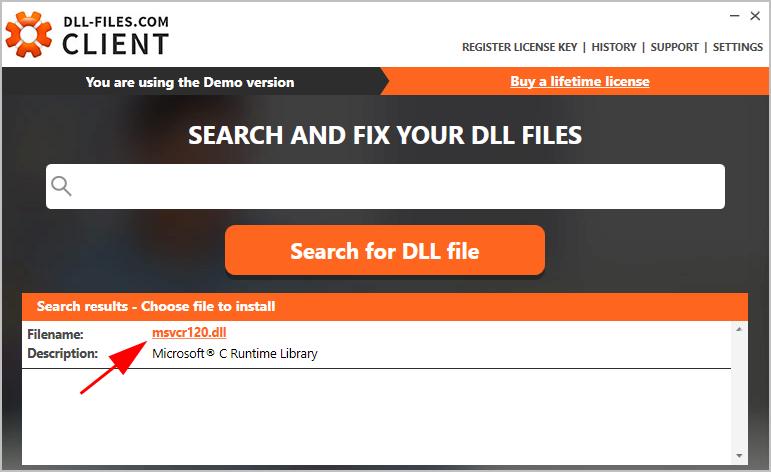Screen dimensions: 771x472
Task: Click the results list scrollbar track
Action: (x=739, y=393)
